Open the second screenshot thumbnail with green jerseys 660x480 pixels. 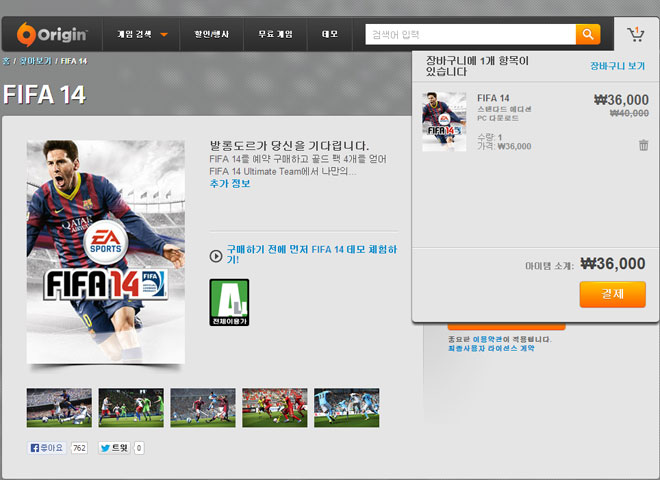(131, 408)
